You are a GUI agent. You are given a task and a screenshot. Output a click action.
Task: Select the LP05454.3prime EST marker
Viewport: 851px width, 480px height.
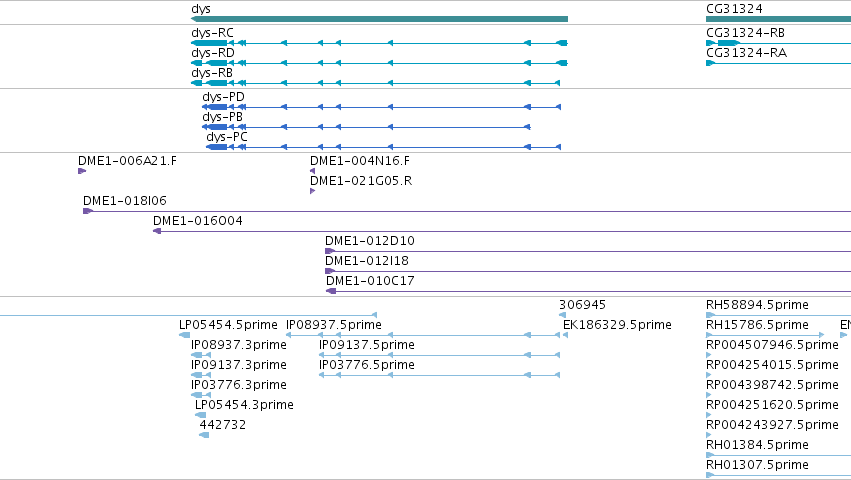coord(201,415)
